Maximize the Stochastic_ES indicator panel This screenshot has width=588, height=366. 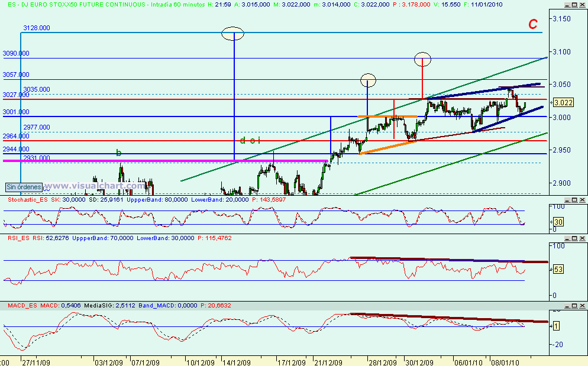pyautogui.click(x=574, y=200)
